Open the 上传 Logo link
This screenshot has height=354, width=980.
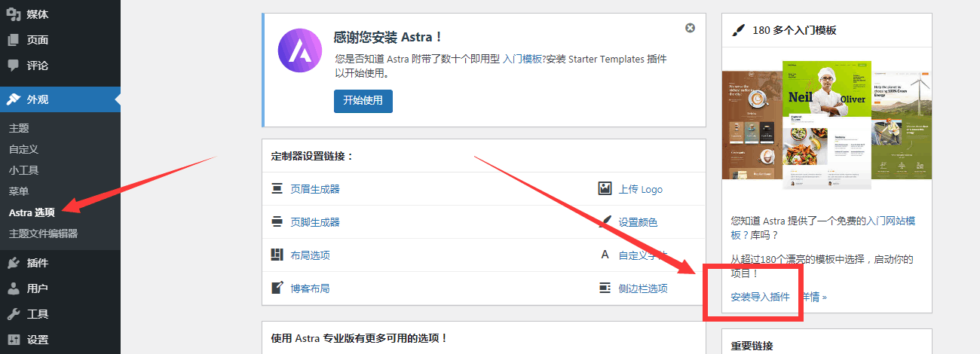[x=641, y=189]
